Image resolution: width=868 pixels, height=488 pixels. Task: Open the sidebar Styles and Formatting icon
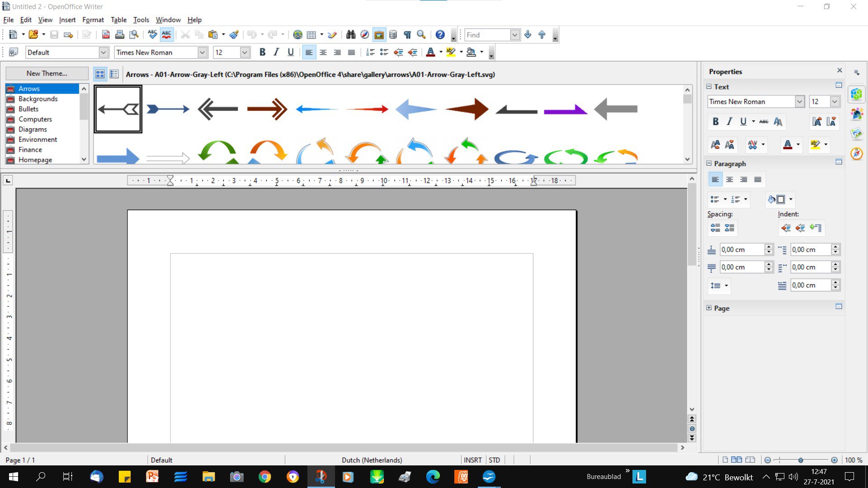(x=857, y=114)
